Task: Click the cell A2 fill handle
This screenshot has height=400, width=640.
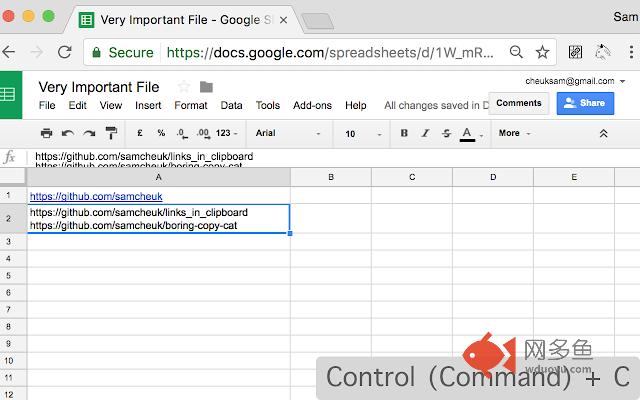Action: (x=290, y=233)
